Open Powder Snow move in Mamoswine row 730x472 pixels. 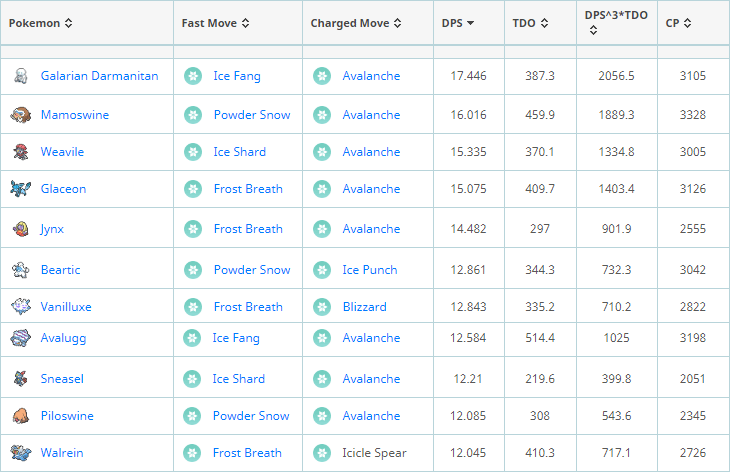(x=252, y=115)
